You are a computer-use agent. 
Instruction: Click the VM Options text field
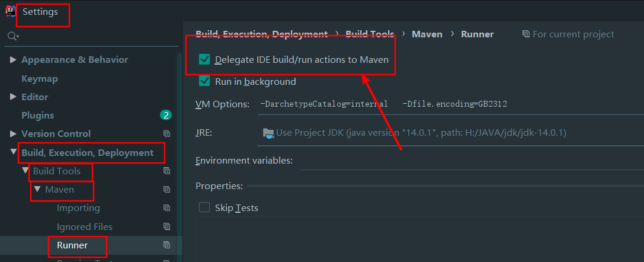[x=450, y=104]
